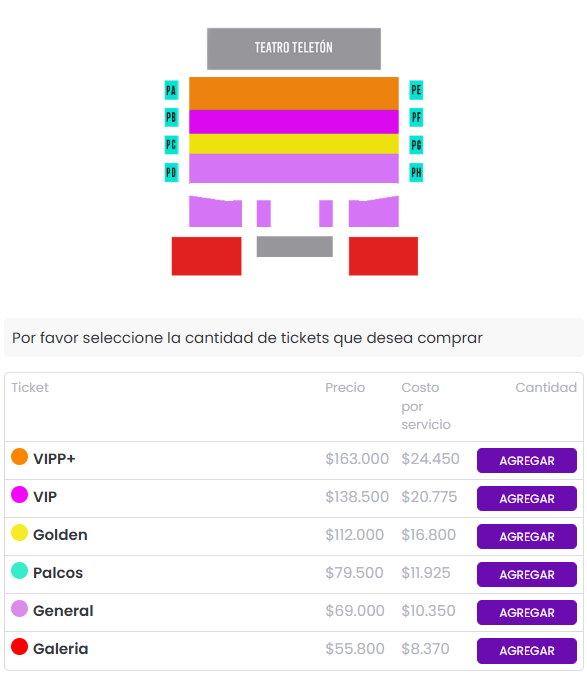587x679 pixels.
Task: Click the orange VIPP+ section on map
Action: coord(294,94)
